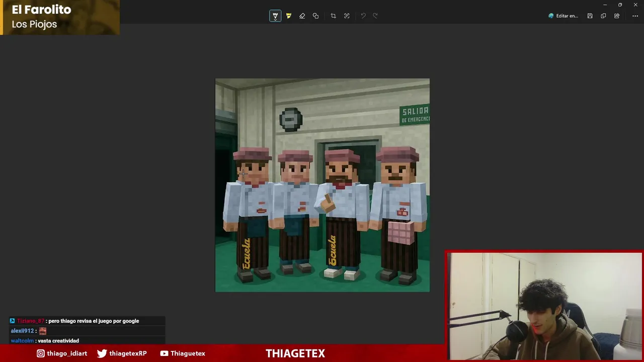Screen dimensions: 644x362
Task: Open the three-dots more options menu
Action: 635,16
